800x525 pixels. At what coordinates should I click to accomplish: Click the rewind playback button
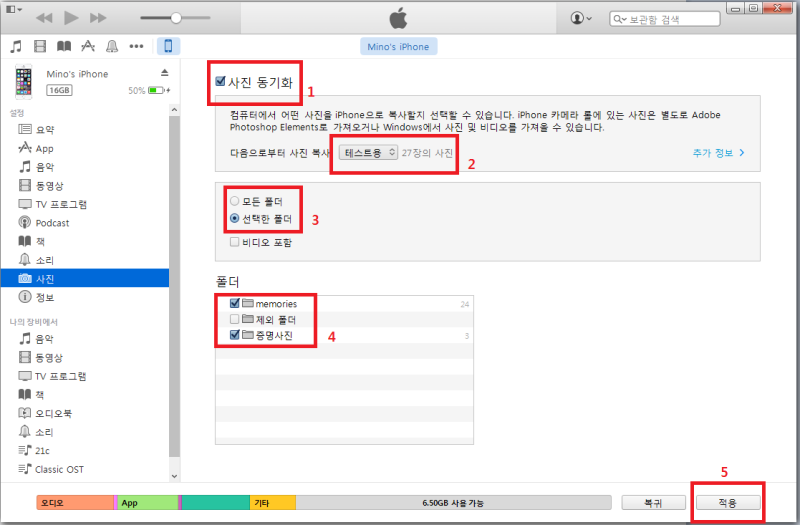44,18
